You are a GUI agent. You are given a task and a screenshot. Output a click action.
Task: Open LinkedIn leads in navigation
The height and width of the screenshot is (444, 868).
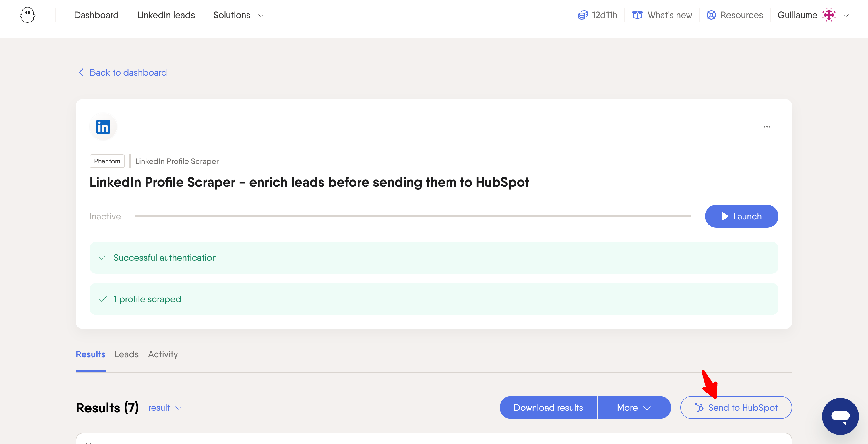click(x=166, y=15)
